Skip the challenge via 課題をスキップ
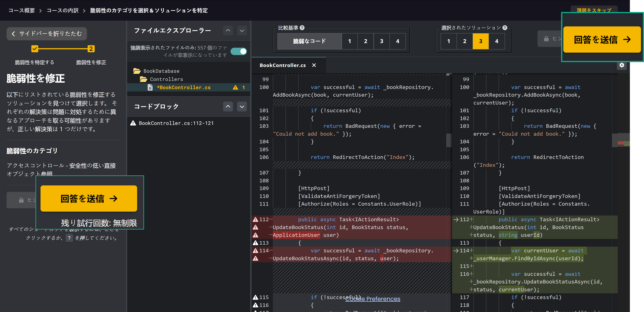 [594, 10]
